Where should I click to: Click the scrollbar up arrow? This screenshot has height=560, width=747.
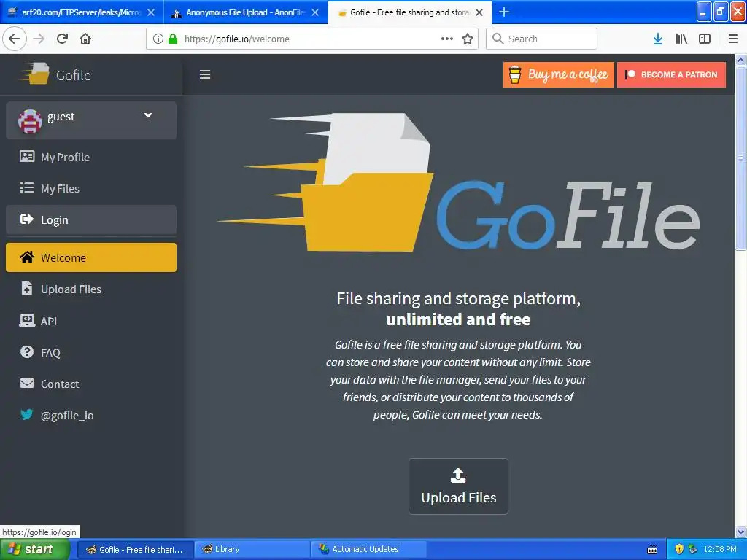tap(740, 60)
